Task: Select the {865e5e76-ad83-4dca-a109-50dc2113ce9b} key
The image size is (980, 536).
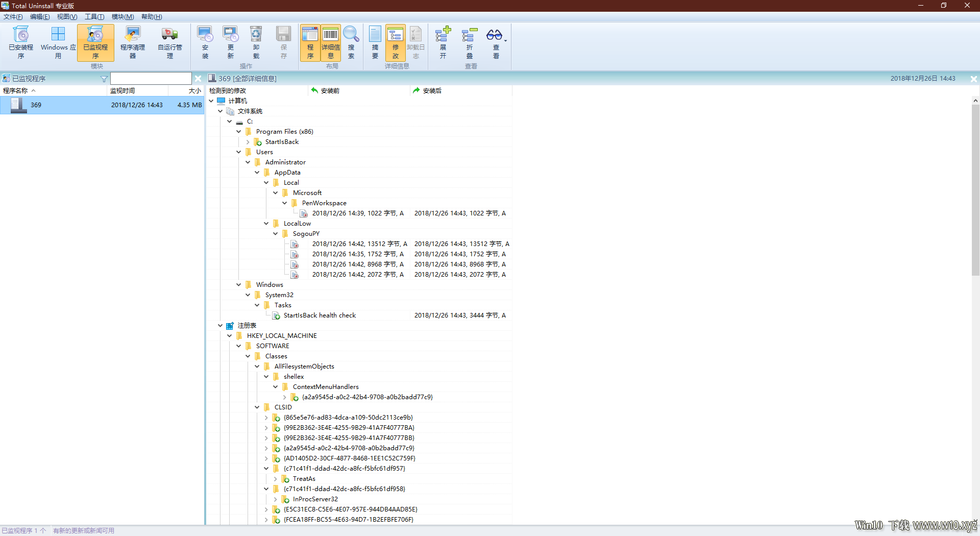Action: (x=348, y=417)
